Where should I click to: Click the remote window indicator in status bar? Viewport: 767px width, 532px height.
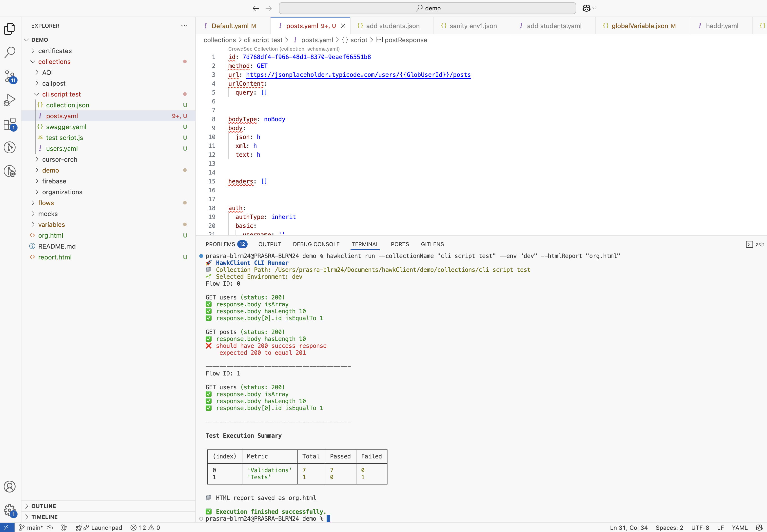pyautogui.click(x=7, y=527)
